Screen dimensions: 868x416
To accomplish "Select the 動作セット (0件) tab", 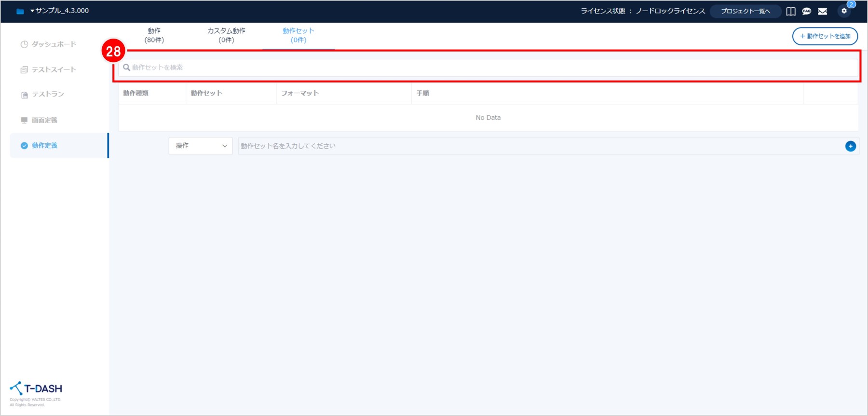I will pos(298,35).
